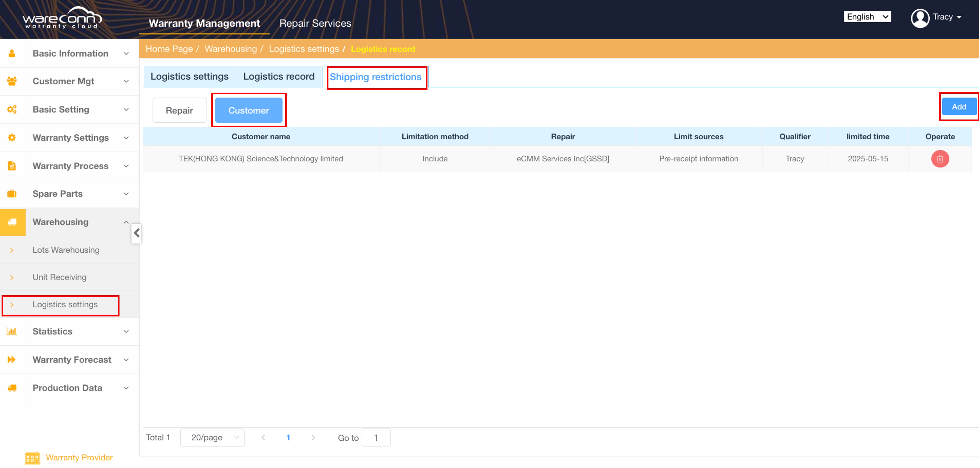Screen dimensions: 980x468
Task: Switch to Repair restriction toggle
Action: tap(179, 110)
